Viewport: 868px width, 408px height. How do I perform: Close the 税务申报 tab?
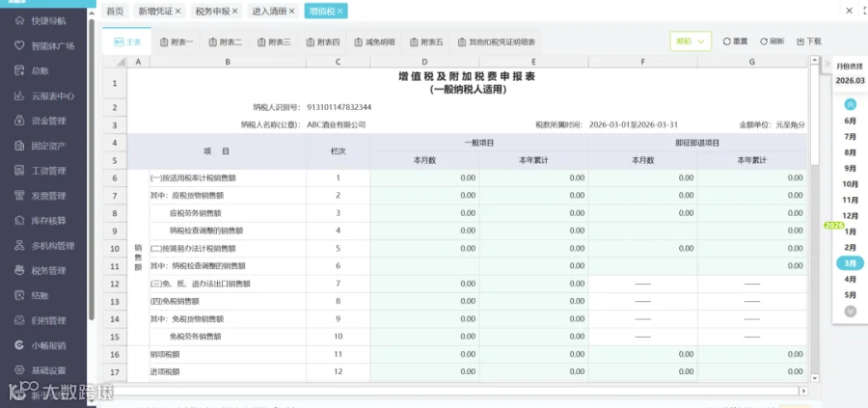coord(235,11)
